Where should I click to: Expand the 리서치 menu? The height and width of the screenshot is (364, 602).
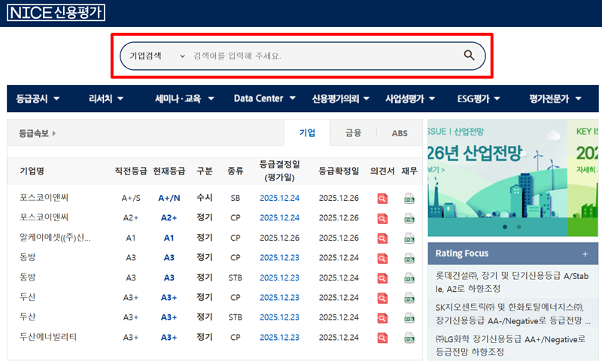click(106, 99)
